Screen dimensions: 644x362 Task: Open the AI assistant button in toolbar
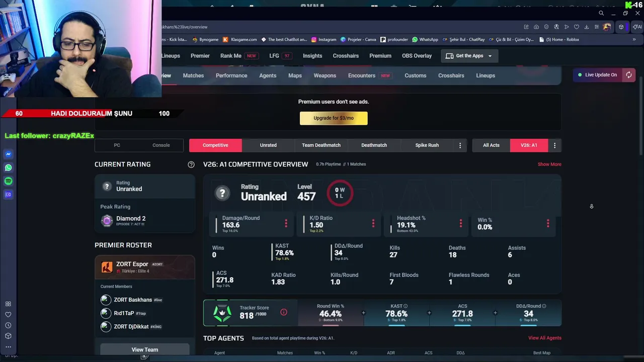pyautogui.click(x=638, y=27)
